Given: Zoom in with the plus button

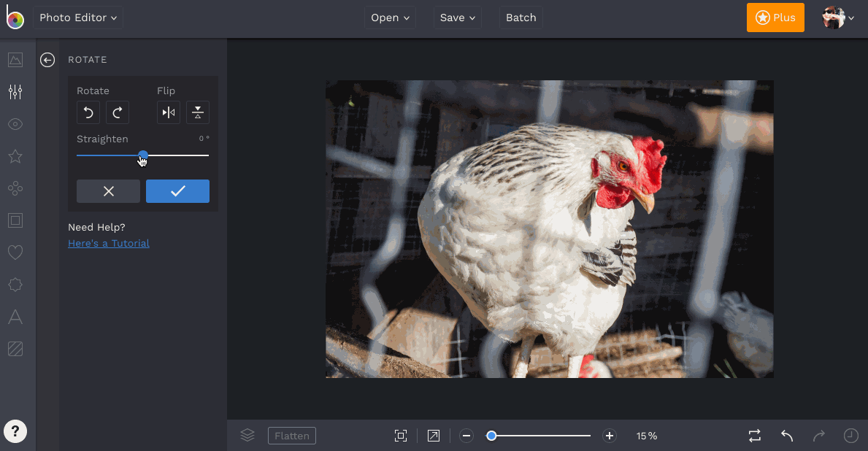Looking at the screenshot, I should [610, 436].
